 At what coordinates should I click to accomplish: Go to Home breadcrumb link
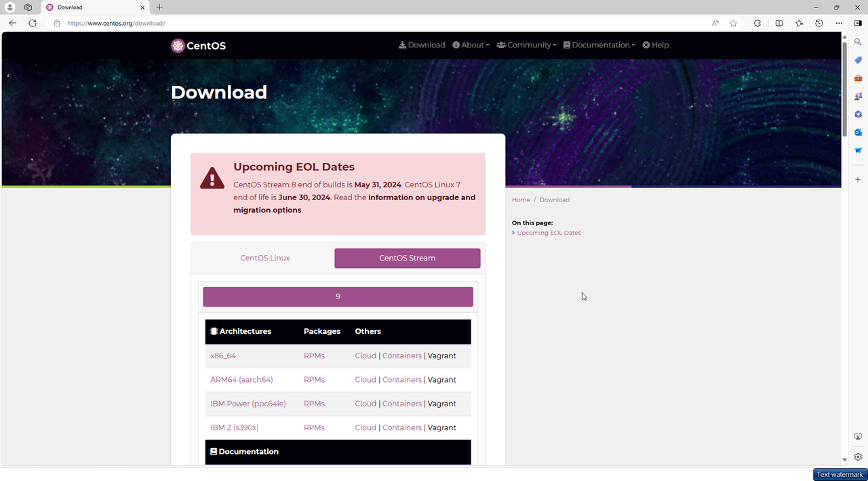[521, 200]
